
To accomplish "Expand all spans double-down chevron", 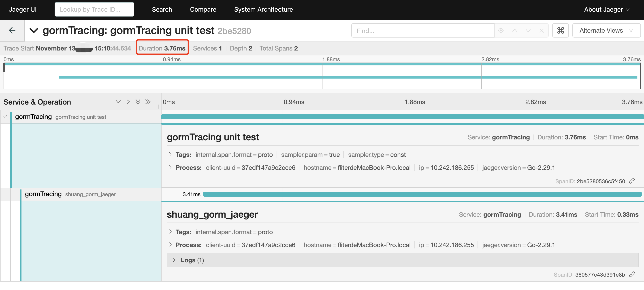I will tap(138, 102).
